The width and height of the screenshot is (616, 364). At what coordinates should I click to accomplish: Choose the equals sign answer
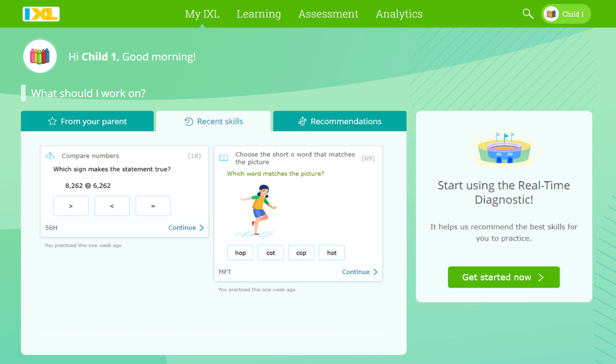pos(153,206)
